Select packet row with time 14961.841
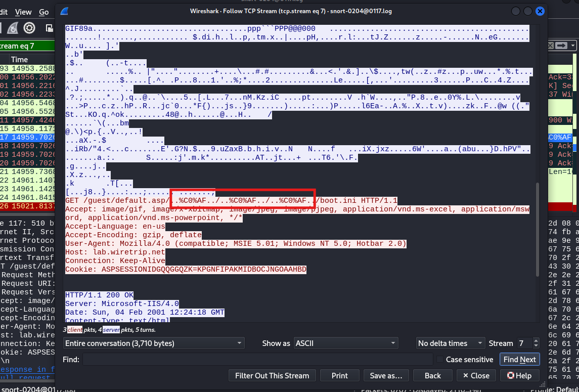The height and width of the screenshot is (392, 579). (27, 197)
